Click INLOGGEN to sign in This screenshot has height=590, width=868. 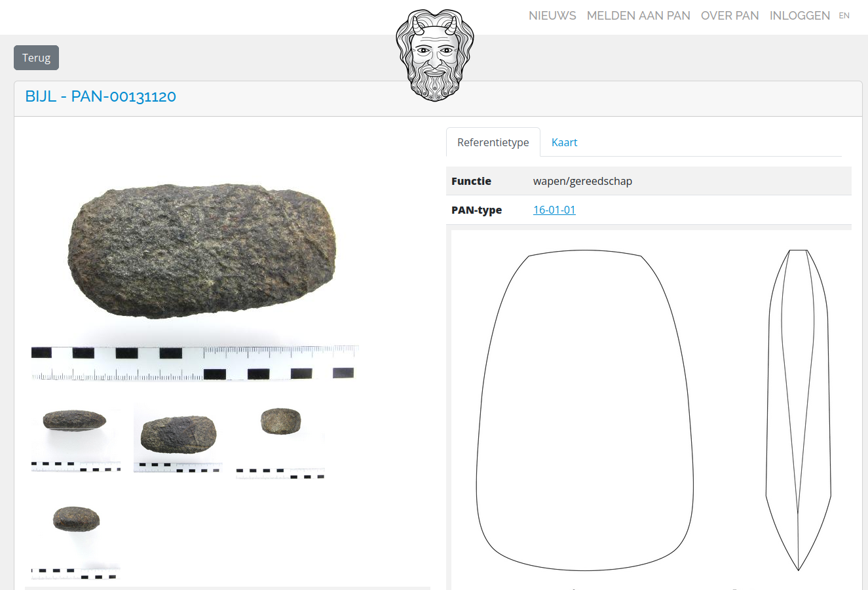coord(799,16)
